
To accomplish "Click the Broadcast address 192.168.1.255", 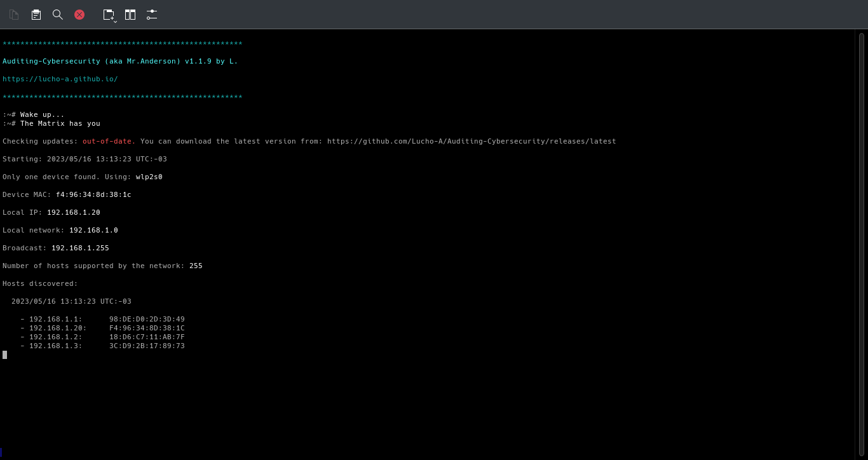I will point(80,248).
